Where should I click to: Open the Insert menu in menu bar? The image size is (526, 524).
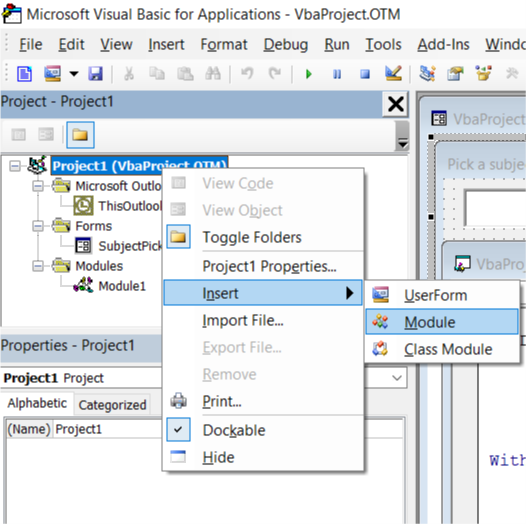click(166, 44)
